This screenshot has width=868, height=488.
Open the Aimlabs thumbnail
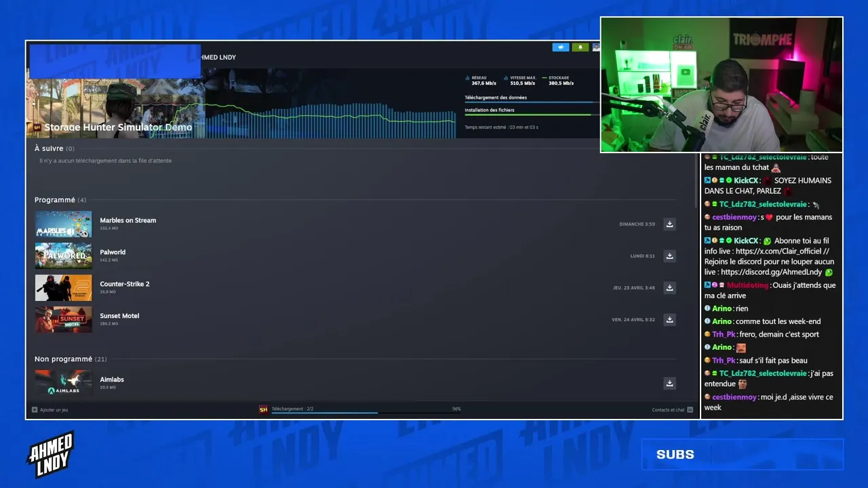pos(63,383)
